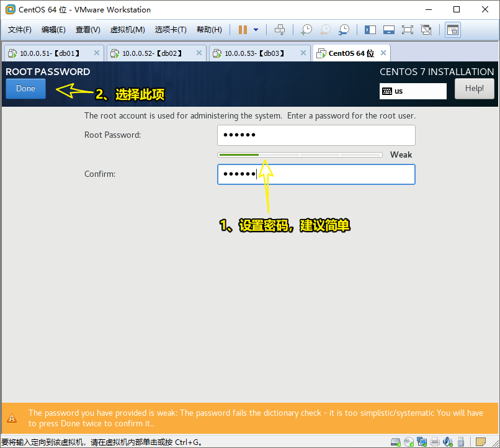The height and width of the screenshot is (448, 500).
Task: Click the "ROOT PASSWORD" heading
Action: point(48,72)
